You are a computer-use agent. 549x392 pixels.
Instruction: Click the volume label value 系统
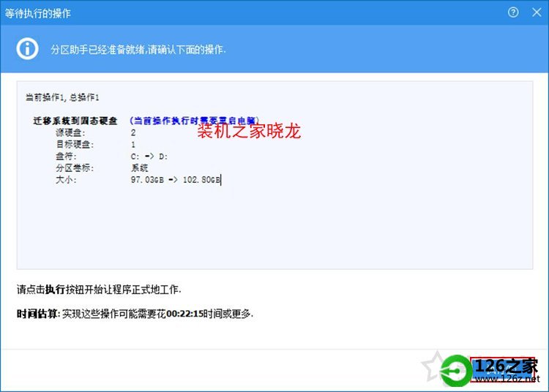(139, 168)
